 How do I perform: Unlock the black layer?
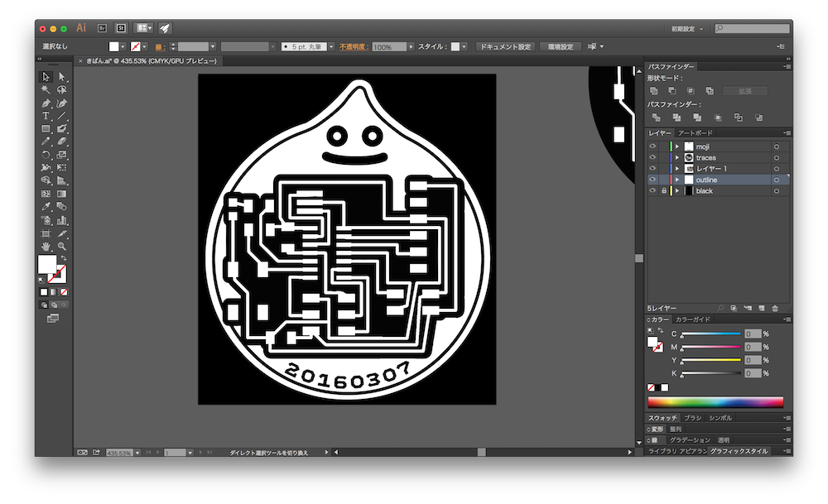click(664, 191)
